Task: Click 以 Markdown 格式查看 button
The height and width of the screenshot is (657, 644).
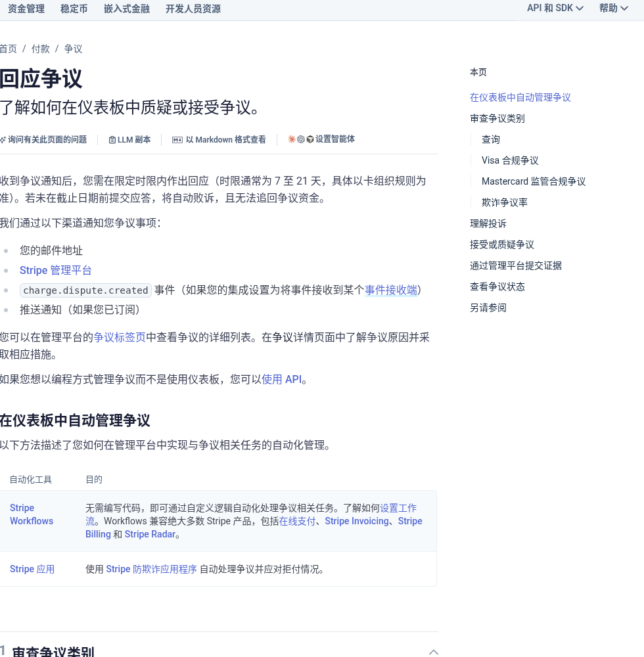Action: coord(219,140)
